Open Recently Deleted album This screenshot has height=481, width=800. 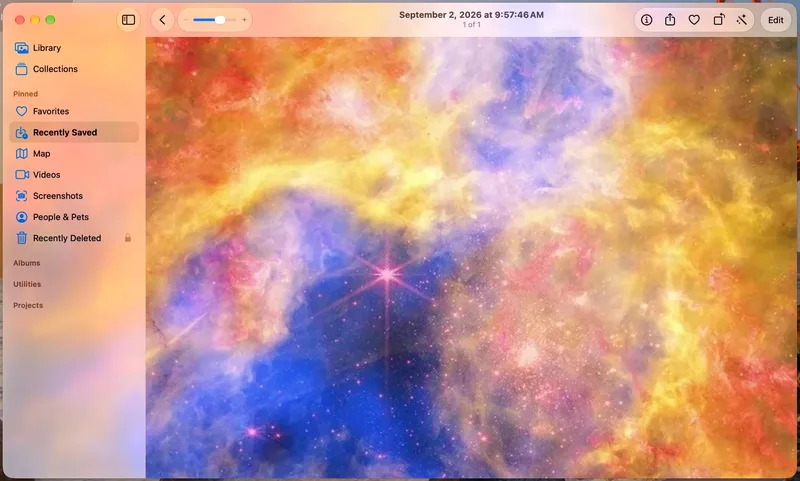74,238
